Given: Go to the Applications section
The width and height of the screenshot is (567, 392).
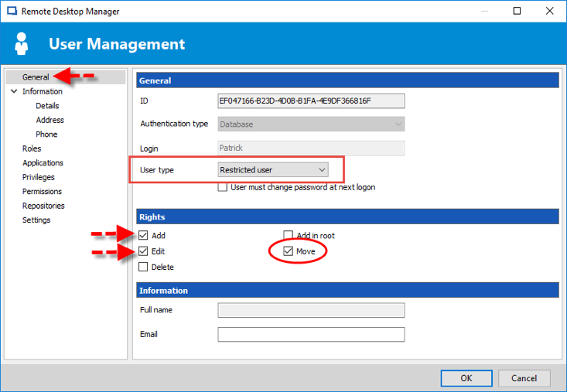Looking at the screenshot, I should 43,163.
